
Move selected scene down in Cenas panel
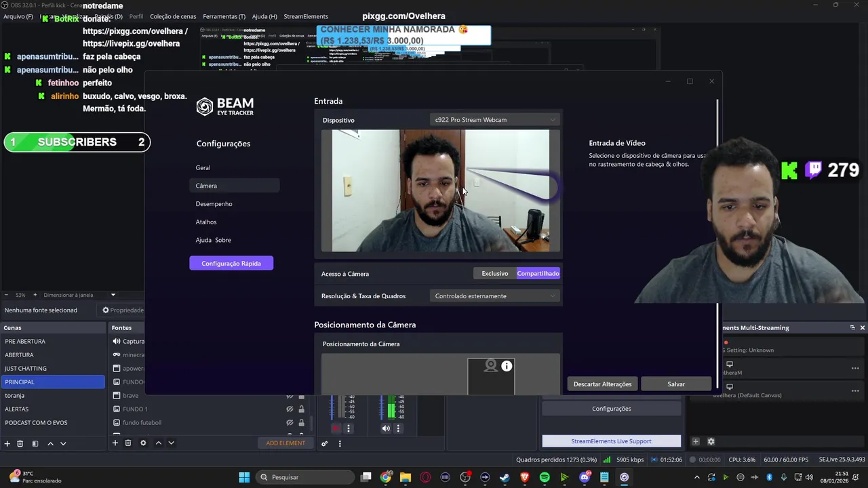pyautogui.click(x=63, y=443)
